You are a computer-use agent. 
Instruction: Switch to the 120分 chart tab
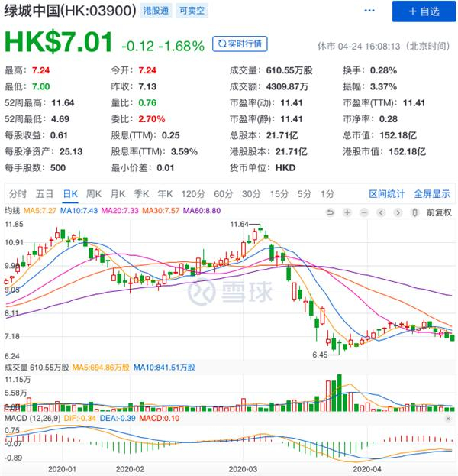tap(193, 193)
